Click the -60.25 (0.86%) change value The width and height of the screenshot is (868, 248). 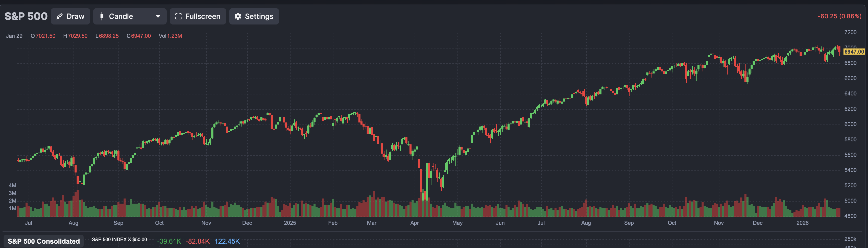pos(839,16)
